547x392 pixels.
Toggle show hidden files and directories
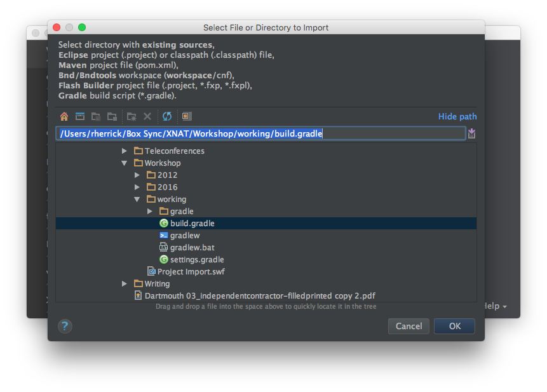(187, 116)
